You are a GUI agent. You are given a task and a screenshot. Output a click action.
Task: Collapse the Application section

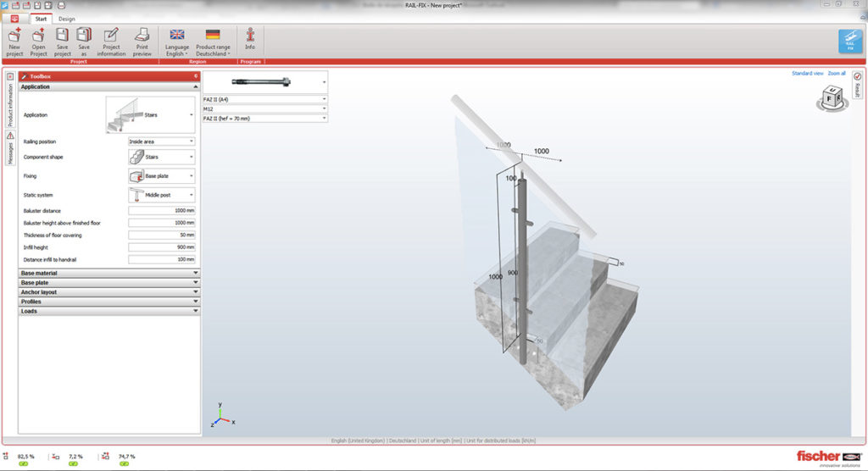click(109, 87)
